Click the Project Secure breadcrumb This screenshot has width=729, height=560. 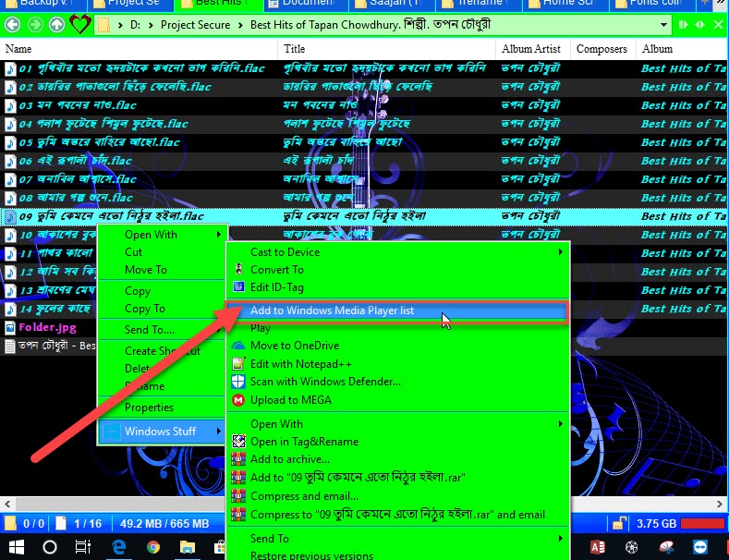tap(195, 25)
